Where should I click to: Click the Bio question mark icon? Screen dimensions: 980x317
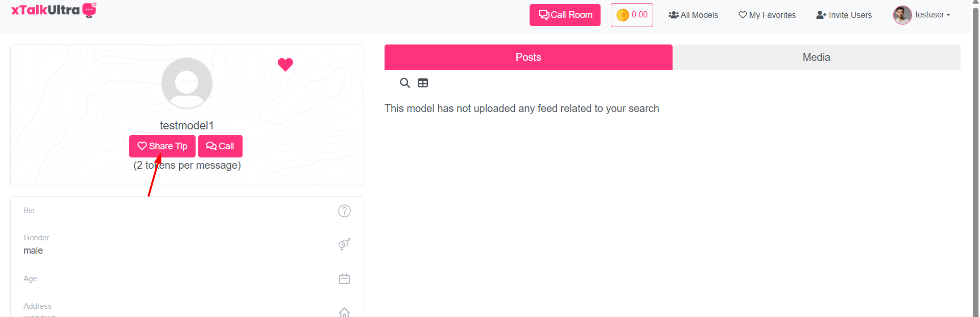344,211
